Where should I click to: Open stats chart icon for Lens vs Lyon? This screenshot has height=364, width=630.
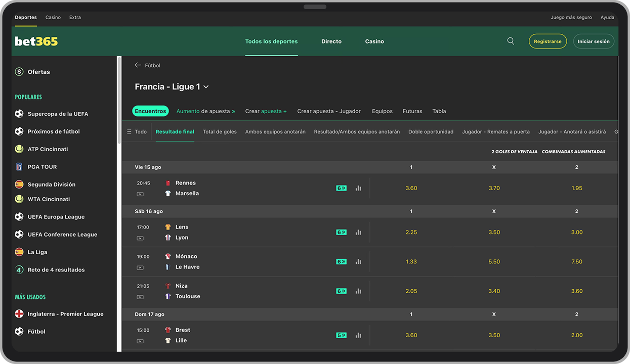point(358,233)
